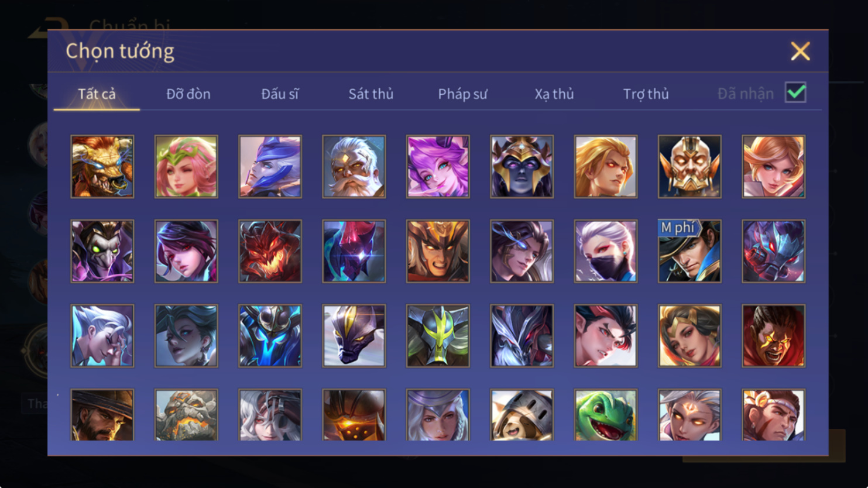Image resolution: width=868 pixels, height=488 pixels.
Task: Select the masked white-haired ninja hero
Action: click(606, 251)
